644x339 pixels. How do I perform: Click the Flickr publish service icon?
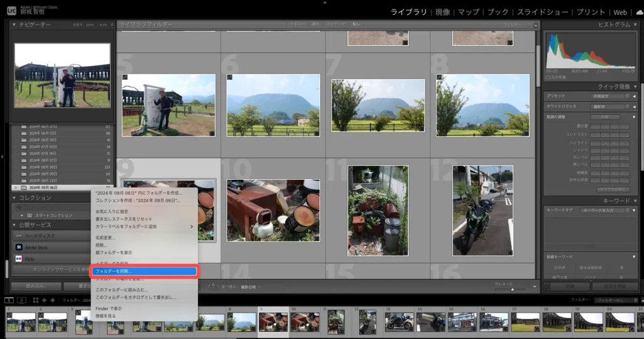tap(19, 258)
